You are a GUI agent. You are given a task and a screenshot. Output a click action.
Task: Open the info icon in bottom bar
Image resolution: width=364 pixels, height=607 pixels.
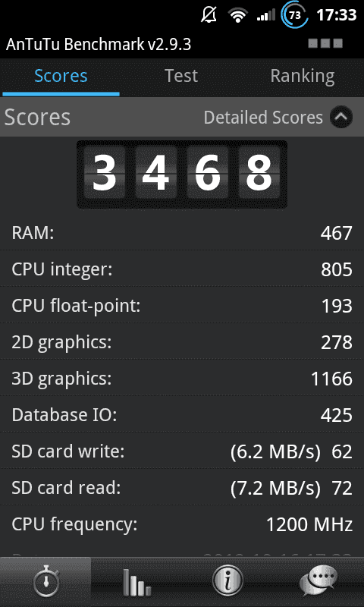tap(227, 582)
